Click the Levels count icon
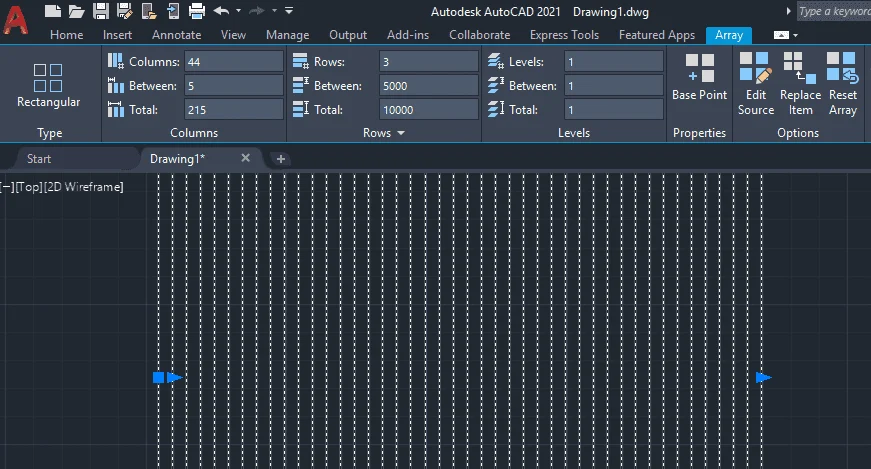The image size is (871, 469). (x=496, y=61)
